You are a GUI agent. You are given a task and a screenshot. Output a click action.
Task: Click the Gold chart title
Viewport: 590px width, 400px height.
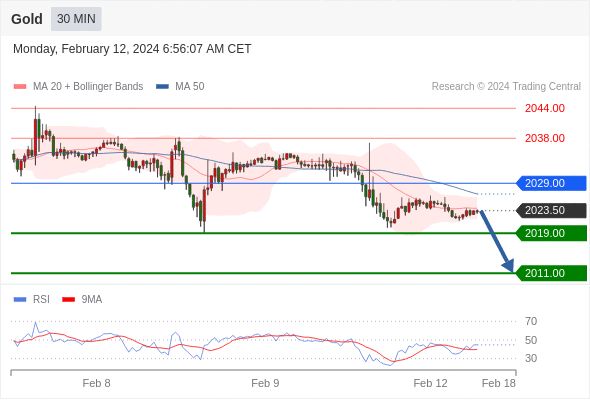tap(27, 19)
